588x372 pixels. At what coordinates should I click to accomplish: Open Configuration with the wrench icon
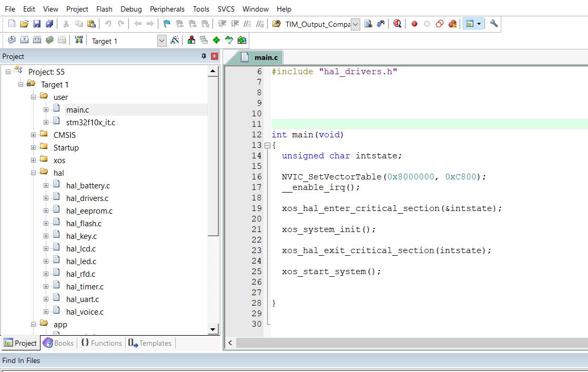494,24
